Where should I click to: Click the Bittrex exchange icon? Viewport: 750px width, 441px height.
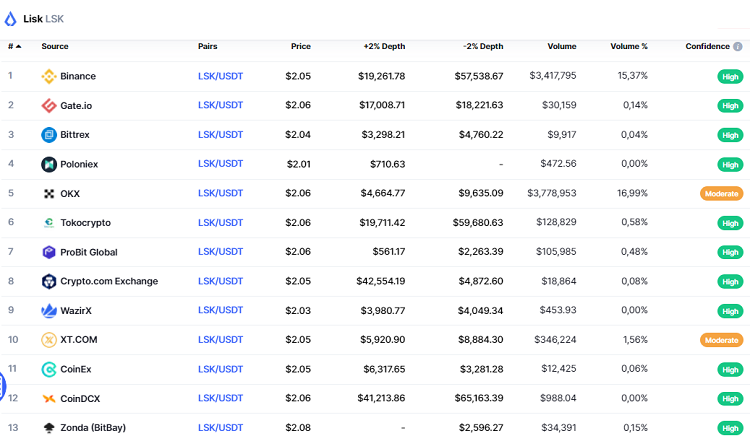point(48,135)
